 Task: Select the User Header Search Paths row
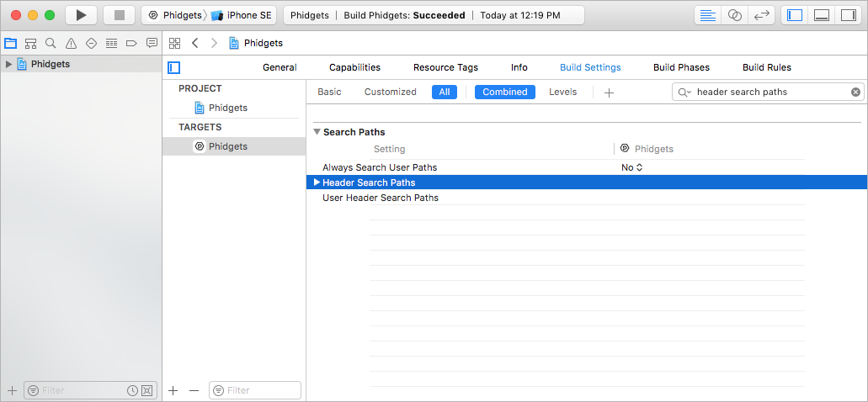click(x=587, y=198)
